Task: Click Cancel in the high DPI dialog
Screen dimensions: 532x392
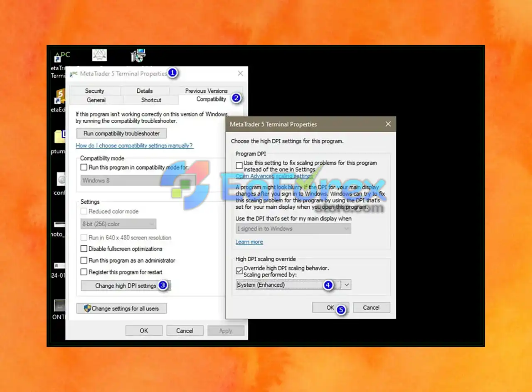Action: click(371, 308)
